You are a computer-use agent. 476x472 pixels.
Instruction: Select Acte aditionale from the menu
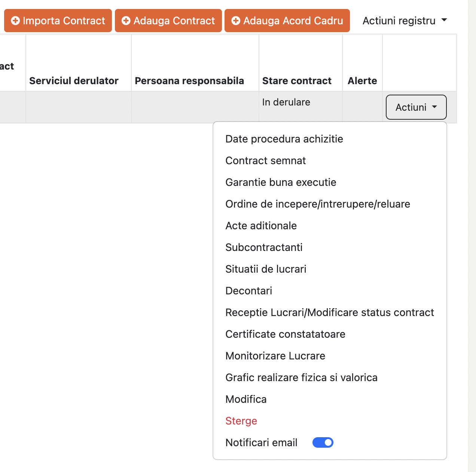coord(261,226)
